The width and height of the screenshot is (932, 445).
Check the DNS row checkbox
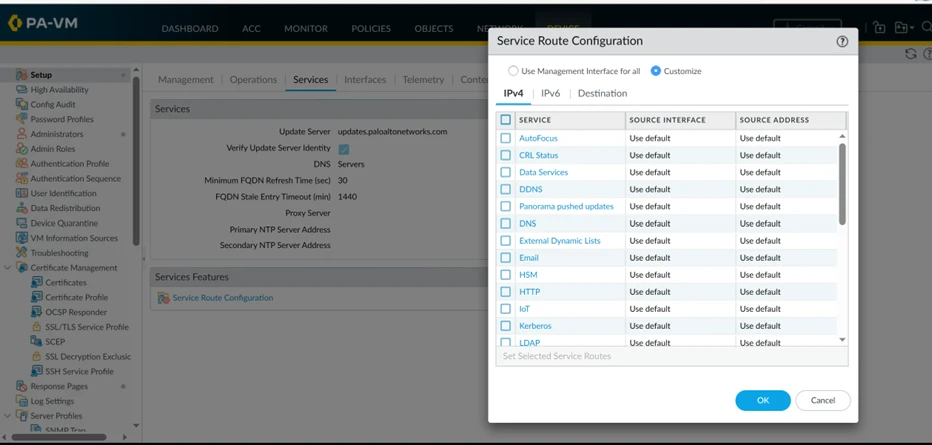506,224
